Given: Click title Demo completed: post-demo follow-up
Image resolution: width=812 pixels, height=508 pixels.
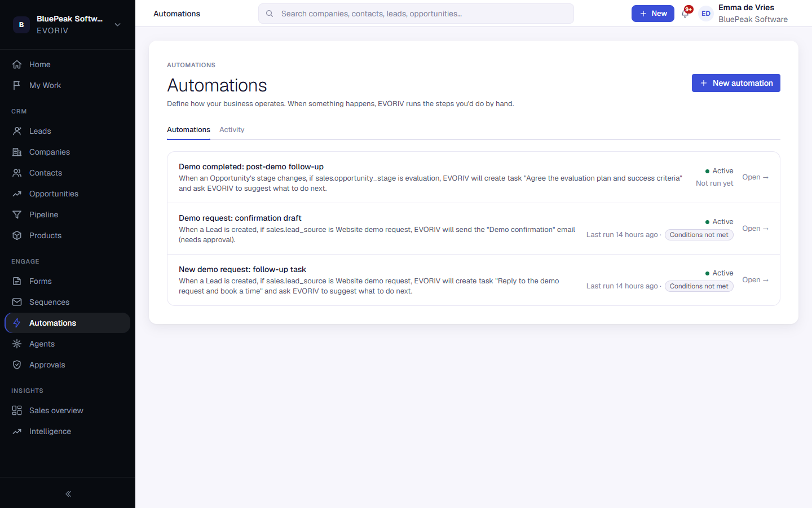Looking at the screenshot, I should point(251,167).
